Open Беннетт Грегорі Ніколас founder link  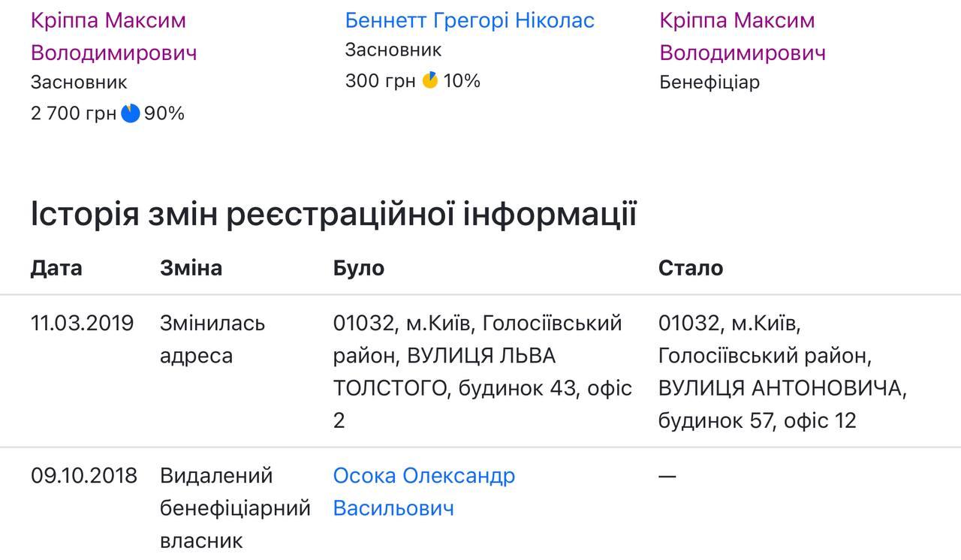coord(469,20)
